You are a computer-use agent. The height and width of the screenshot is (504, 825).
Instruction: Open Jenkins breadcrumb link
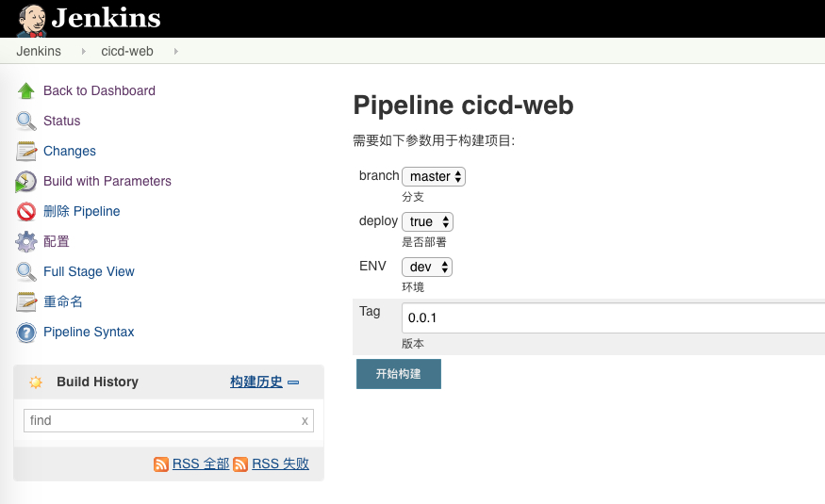(39, 51)
